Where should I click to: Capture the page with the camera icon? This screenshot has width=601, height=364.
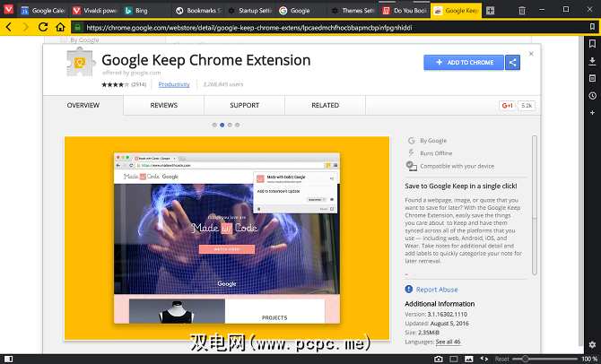(x=439, y=359)
